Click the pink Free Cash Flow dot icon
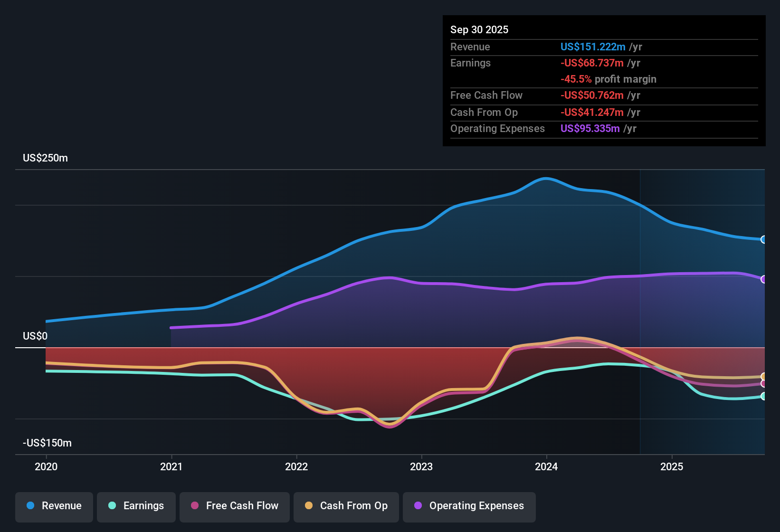The width and height of the screenshot is (780, 532). [x=193, y=506]
